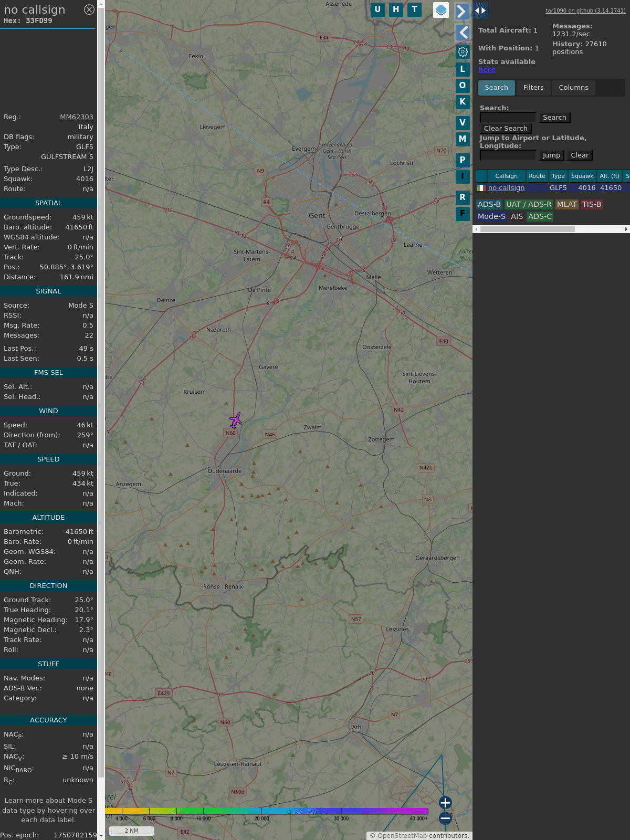630x840 pixels.
Task: Collapse sidebar with left chevron arrow
Action: pyautogui.click(x=462, y=33)
